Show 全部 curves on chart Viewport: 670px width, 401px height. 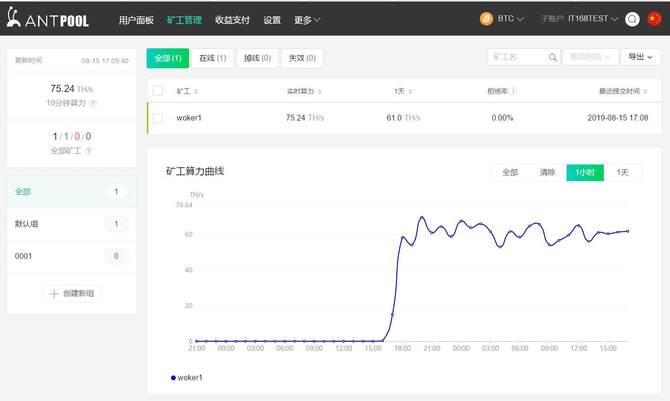[510, 172]
